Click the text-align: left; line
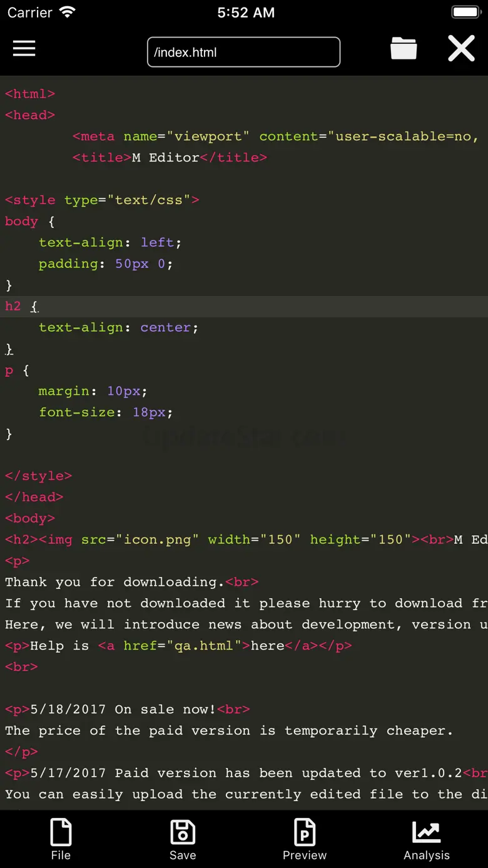488x868 pixels. click(x=110, y=243)
